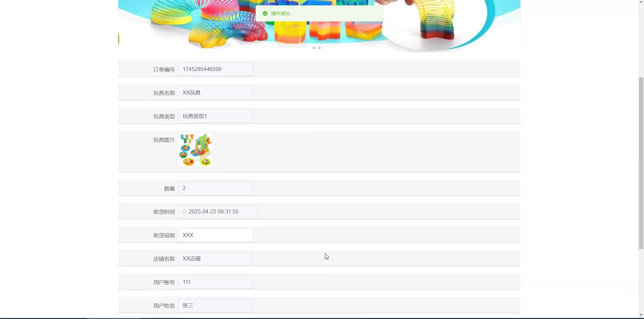Click the 玩具名称 field showing XX玩具

tap(215, 93)
